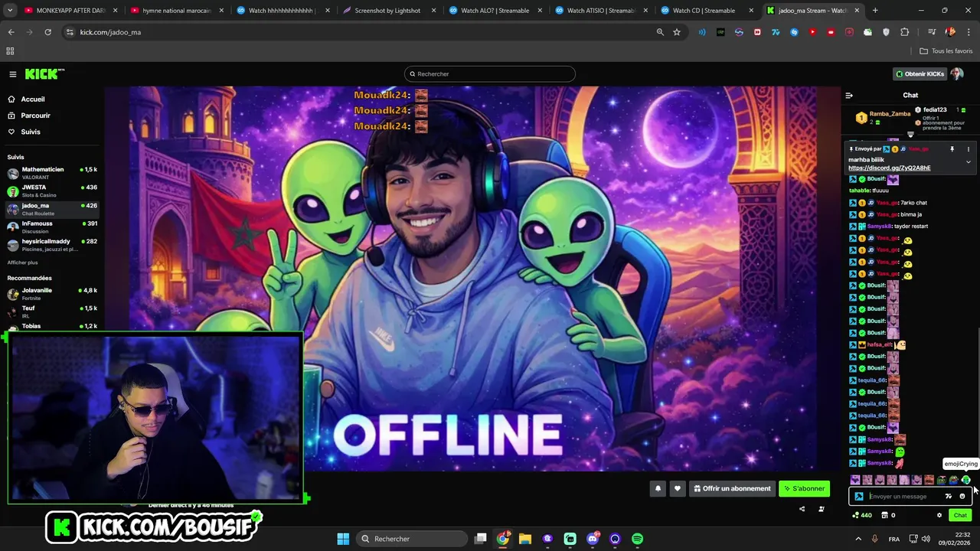This screenshot has height=551, width=980.
Task: Click the Kick shop icon showing 0
Action: (889, 515)
